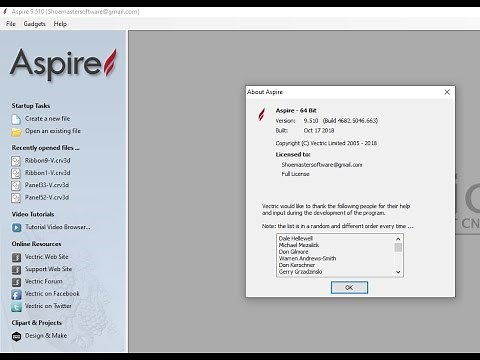Click the credits list scroll down arrow
This screenshot has height=360, width=480.
tap(398, 272)
